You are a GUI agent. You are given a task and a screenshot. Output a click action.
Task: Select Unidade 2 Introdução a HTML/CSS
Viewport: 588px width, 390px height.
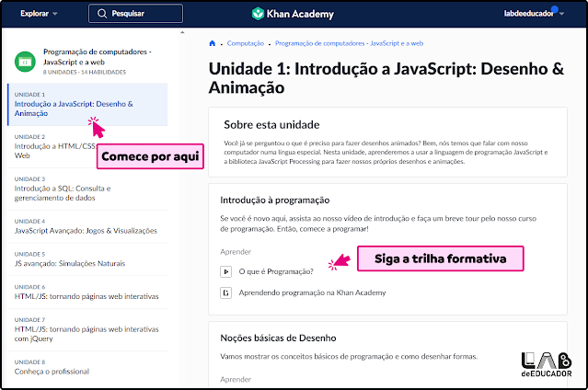(87, 146)
